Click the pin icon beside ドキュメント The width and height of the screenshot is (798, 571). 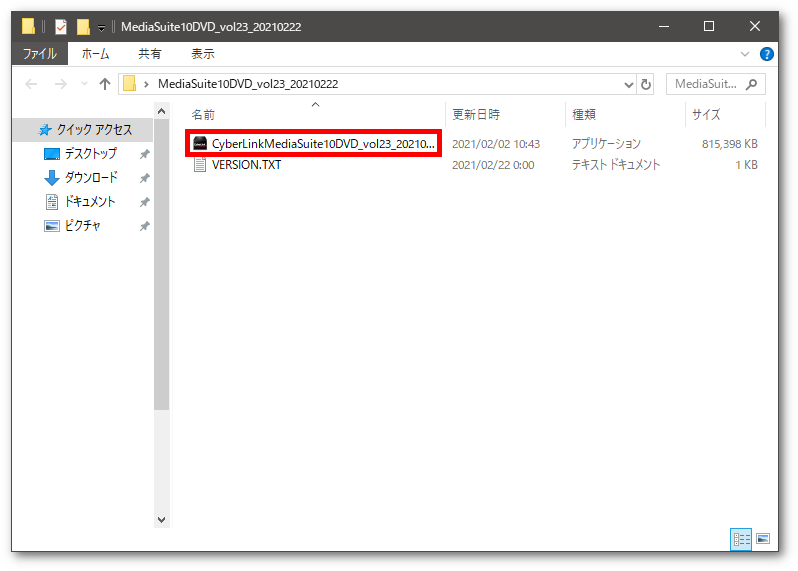pos(145,202)
